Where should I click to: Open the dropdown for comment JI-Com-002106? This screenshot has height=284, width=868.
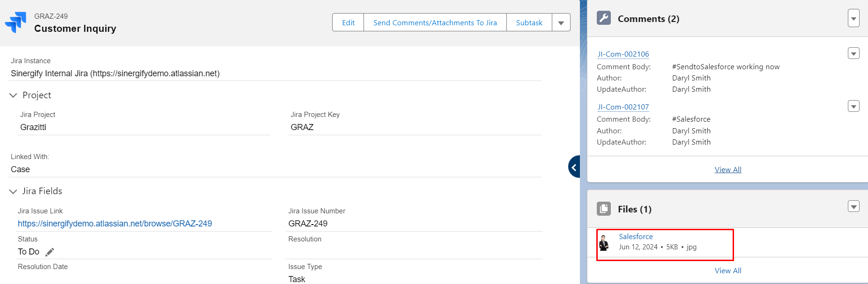pos(853,53)
